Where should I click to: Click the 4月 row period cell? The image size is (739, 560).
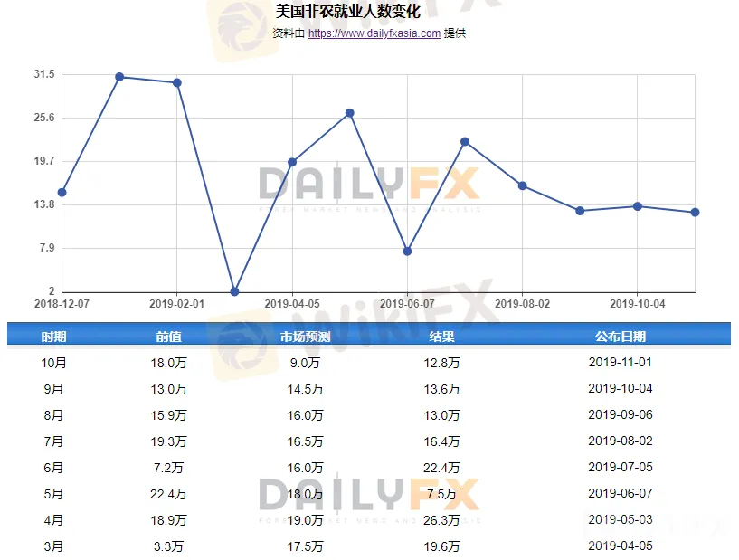[53, 520]
